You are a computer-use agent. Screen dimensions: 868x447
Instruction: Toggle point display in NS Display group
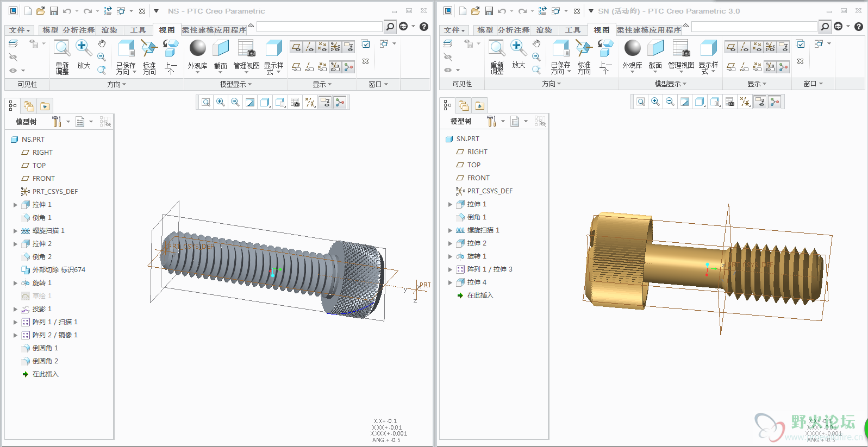[322, 47]
